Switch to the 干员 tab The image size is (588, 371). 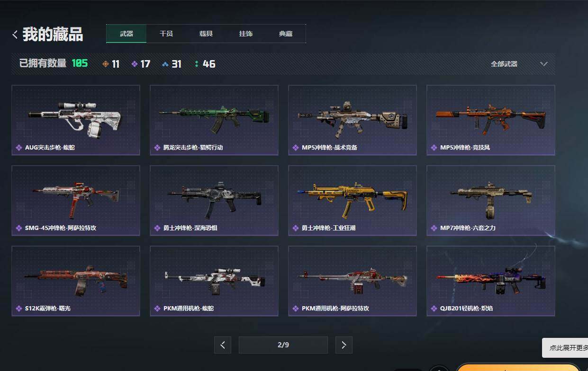[166, 34]
